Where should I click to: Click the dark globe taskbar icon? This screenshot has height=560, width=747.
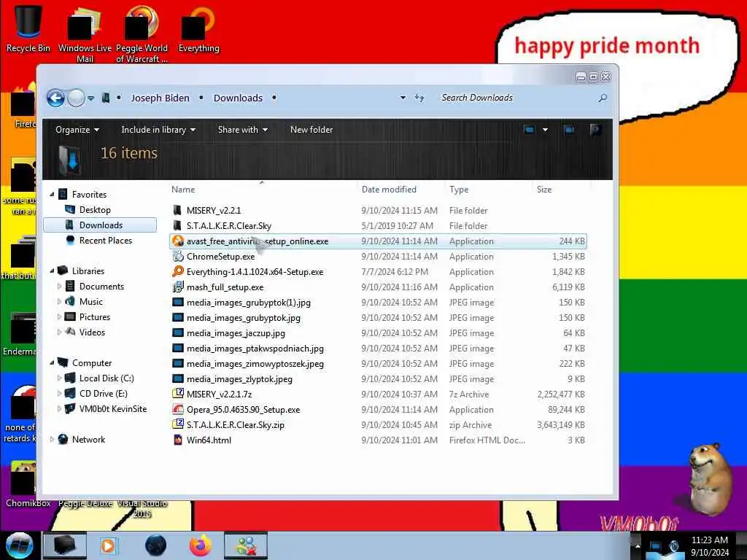(x=156, y=545)
